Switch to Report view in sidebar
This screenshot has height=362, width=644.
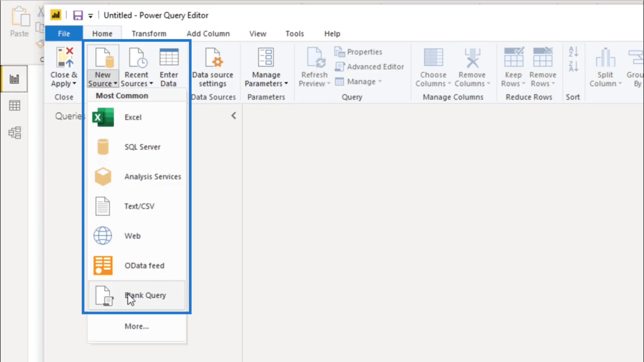point(15,79)
